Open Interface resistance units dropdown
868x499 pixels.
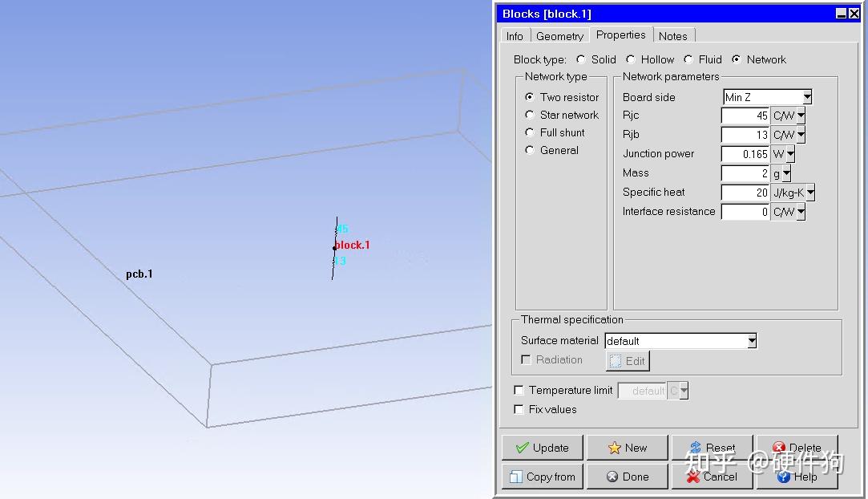(x=801, y=212)
